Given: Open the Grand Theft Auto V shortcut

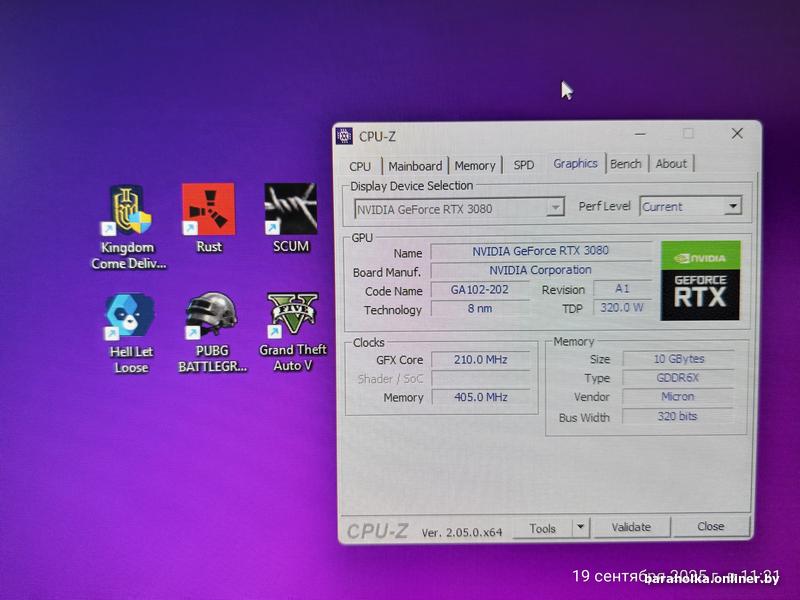Looking at the screenshot, I should [292, 317].
